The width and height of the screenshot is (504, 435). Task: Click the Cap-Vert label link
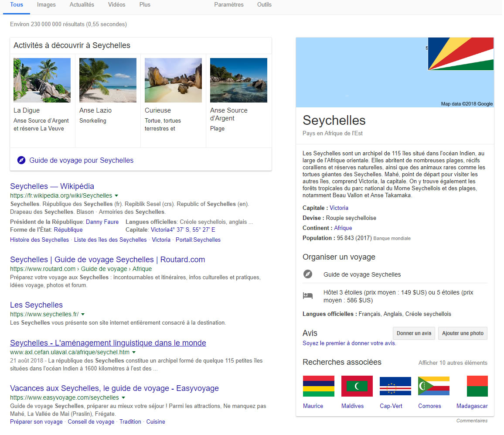[391, 406]
